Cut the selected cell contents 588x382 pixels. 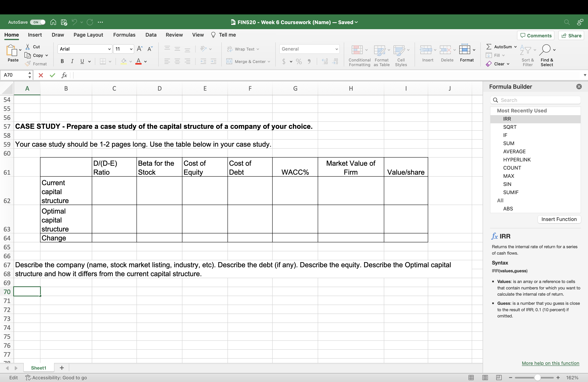(x=33, y=47)
